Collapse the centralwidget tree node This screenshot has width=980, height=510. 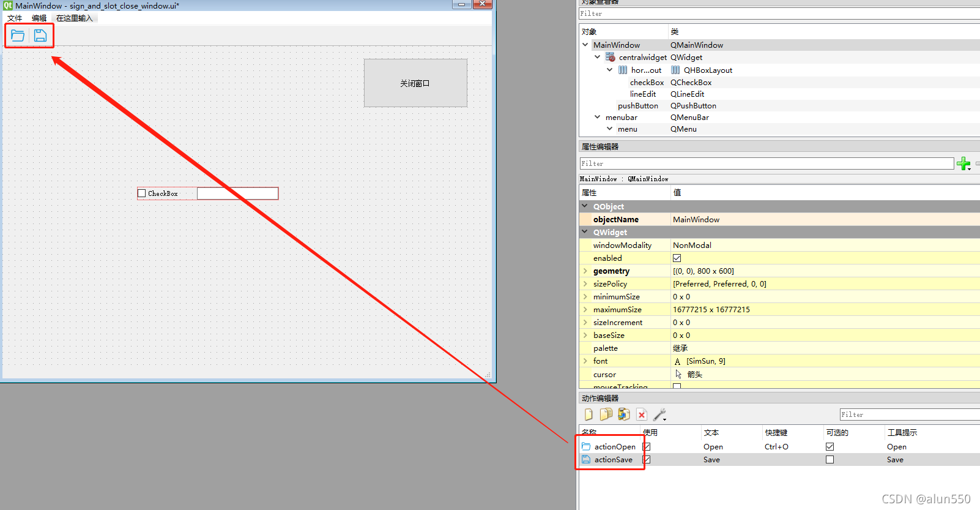click(x=598, y=57)
